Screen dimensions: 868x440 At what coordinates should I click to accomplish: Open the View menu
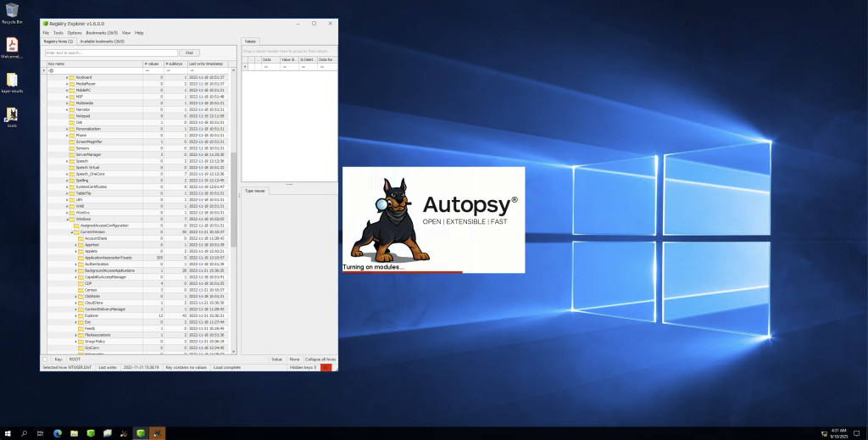[126, 33]
